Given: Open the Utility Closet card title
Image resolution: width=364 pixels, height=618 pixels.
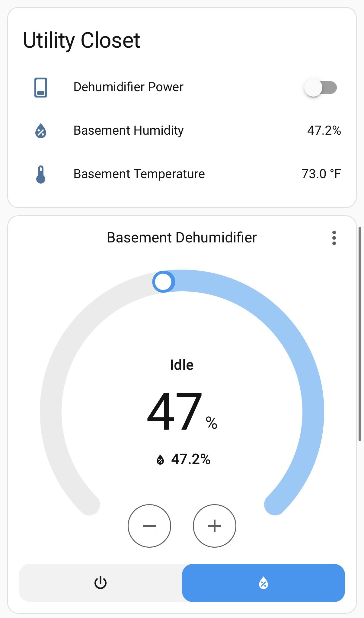Looking at the screenshot, I should tap(81, 40).
